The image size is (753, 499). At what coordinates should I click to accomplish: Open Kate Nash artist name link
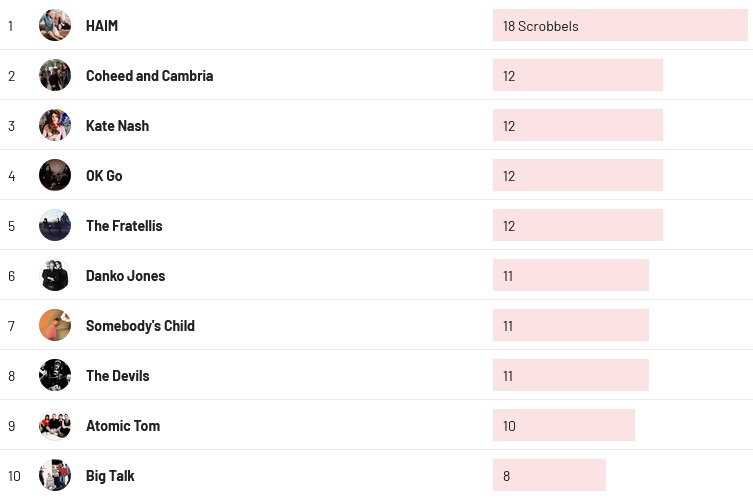pyautogui.click(x=117, y=126)
